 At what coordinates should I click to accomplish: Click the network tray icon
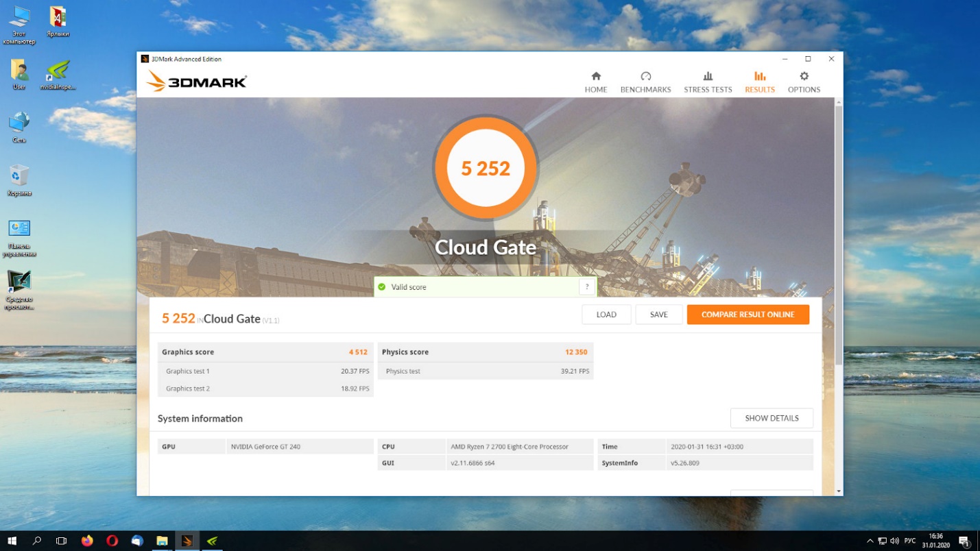[881, 541]
